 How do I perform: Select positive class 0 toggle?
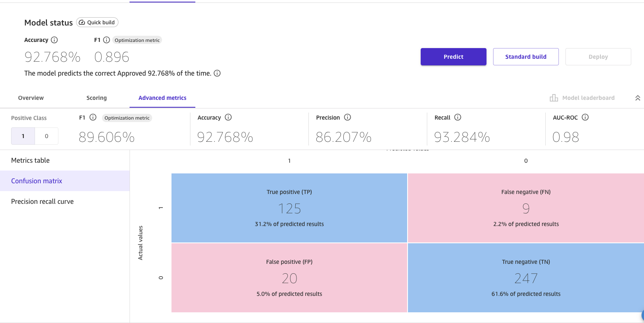point(46,136)
